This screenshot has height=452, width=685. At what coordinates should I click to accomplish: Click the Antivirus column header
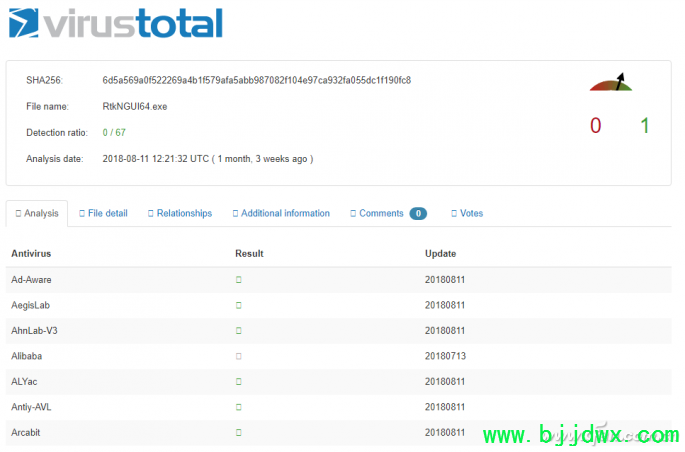31,254
